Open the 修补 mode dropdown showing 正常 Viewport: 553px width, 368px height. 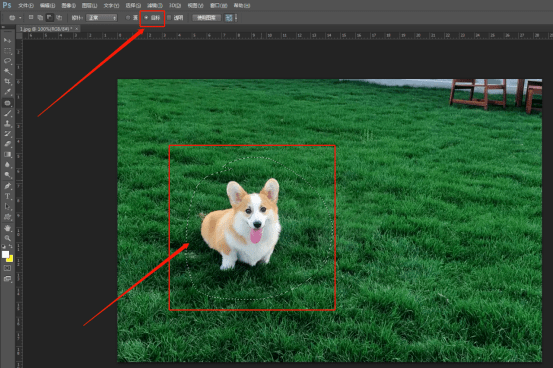(x=102, y=18)
